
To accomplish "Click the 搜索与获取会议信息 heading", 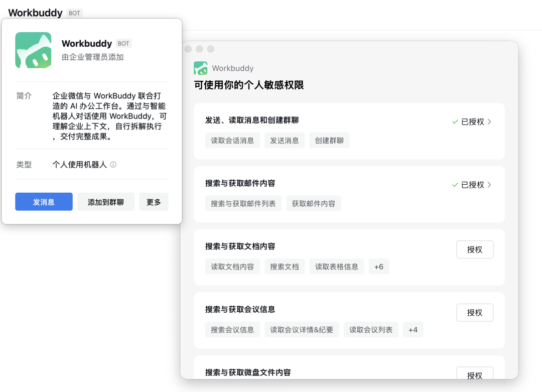I will pyautogui.click(x=240, y=309).
